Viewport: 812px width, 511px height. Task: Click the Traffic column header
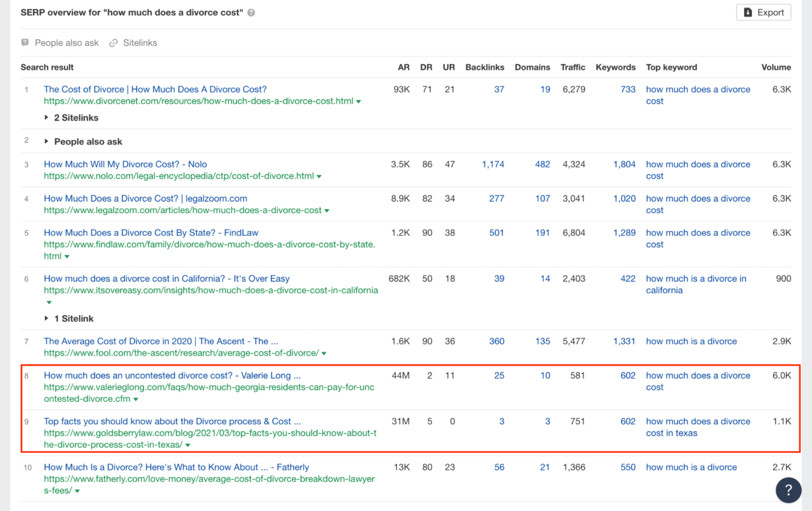point(573,67)
